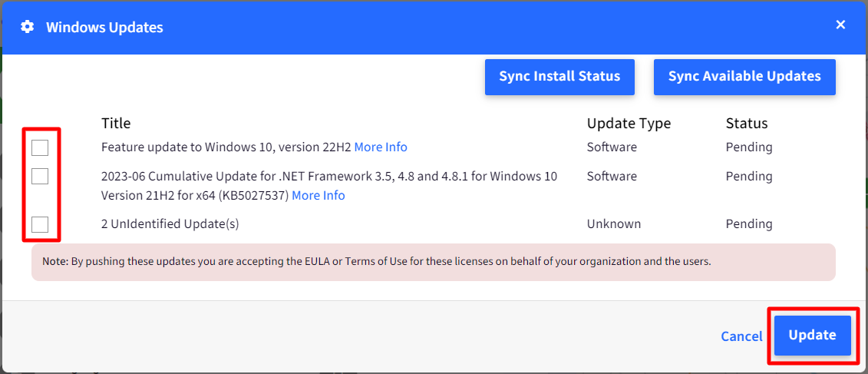The image size is (868, 374).
Task: Open More Info for the 22H2 feature update
Action: (x=381, y=147)
